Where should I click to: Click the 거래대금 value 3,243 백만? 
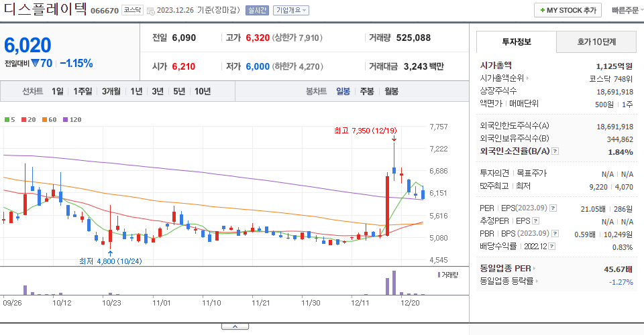click(x=424, y=66)
